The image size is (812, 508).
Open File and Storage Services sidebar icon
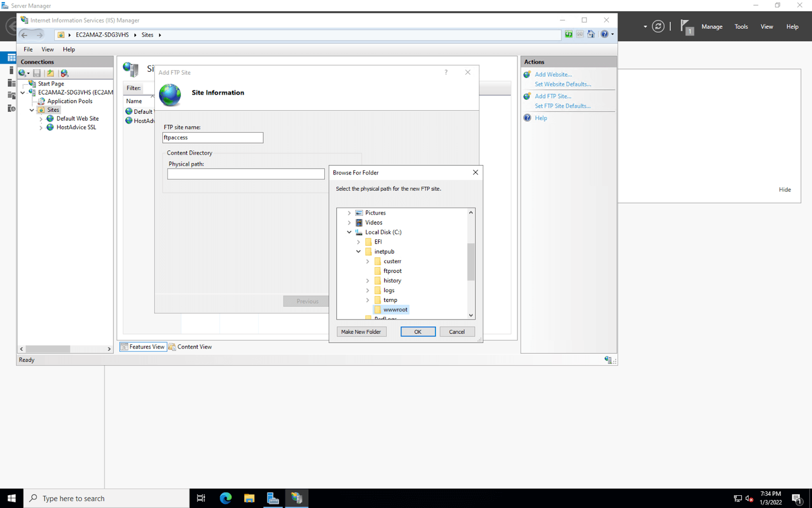(11, 96)
